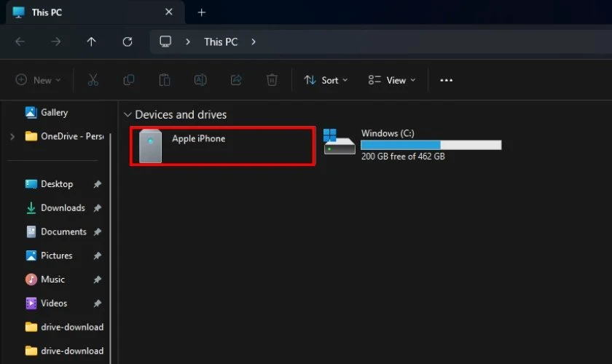Select the Windows (C:) drive icon
The image size is (612, 364).
(340, 142)
